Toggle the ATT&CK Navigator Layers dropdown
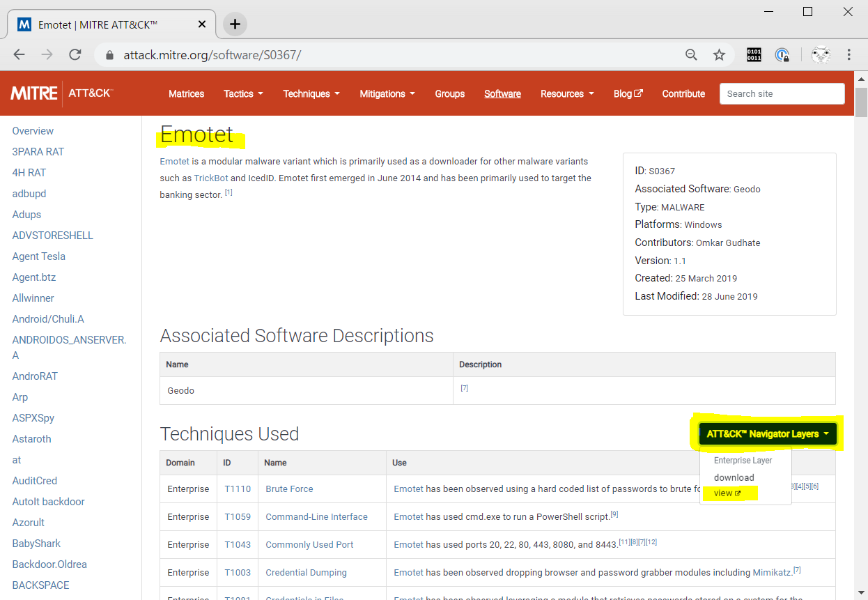 coord(767,433)
